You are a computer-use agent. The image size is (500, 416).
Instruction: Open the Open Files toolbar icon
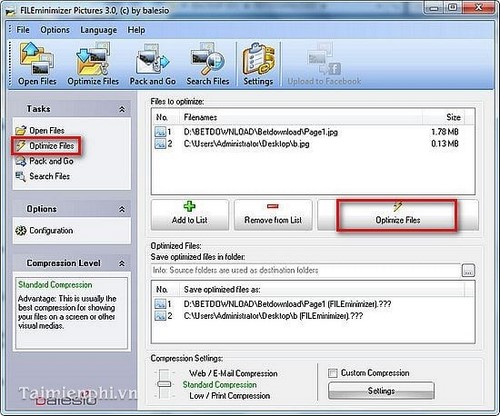[x=37, y=63]
